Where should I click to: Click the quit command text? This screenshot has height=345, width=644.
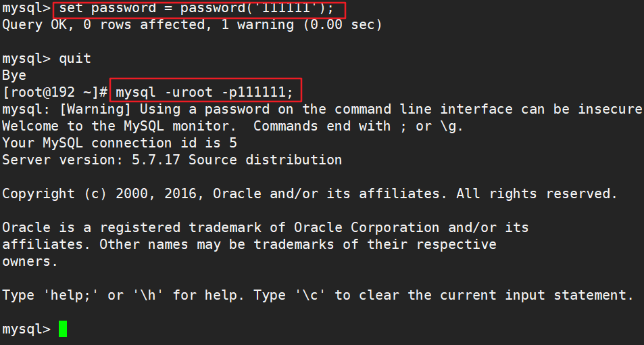pos(74,58)
